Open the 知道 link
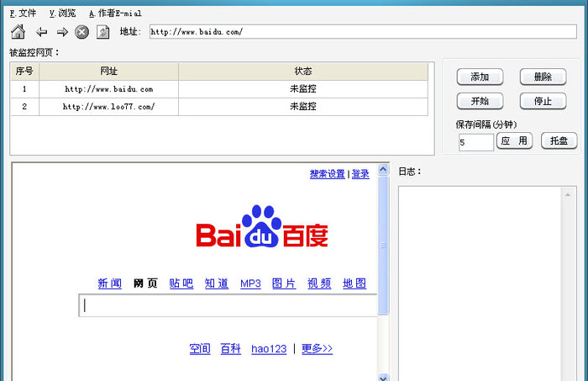The image size is (588, 381). (217, 283)
